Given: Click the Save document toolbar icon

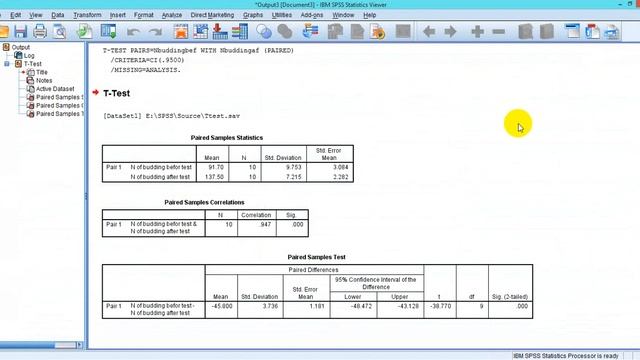Looking at the screenshot, I should [x=20, y=31].
